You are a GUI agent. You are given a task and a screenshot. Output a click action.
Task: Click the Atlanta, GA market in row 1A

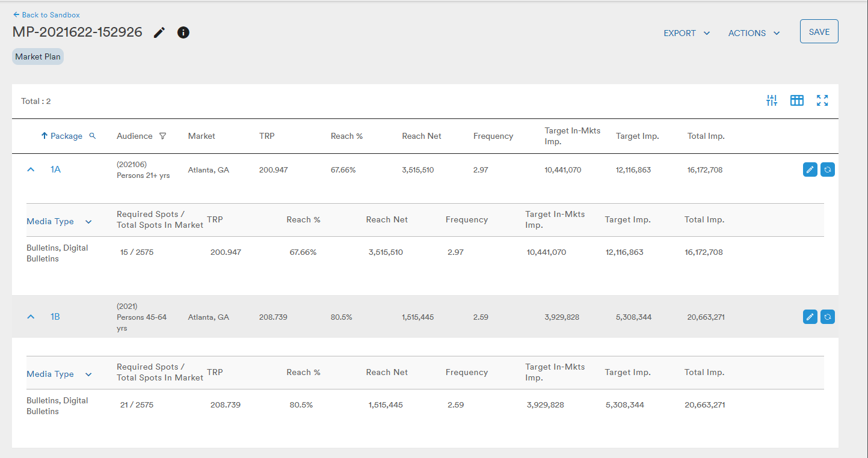[208, 170]
